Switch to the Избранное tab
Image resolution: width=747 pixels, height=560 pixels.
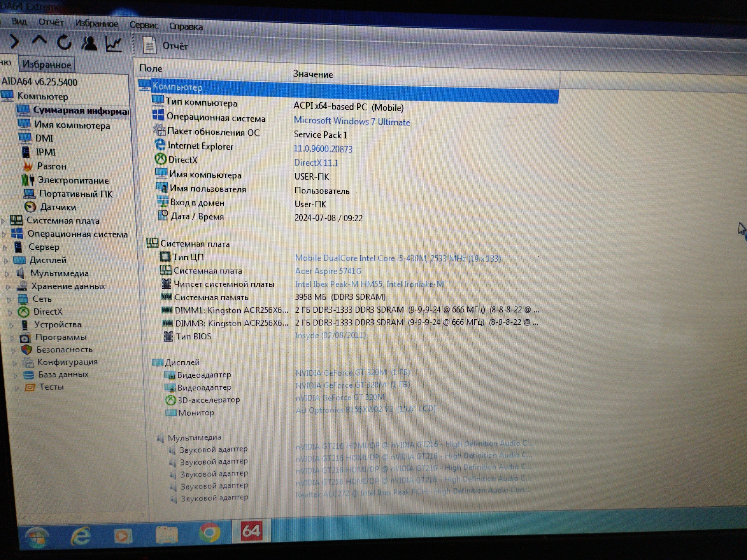pyautogui.click(x=47, y=65)
